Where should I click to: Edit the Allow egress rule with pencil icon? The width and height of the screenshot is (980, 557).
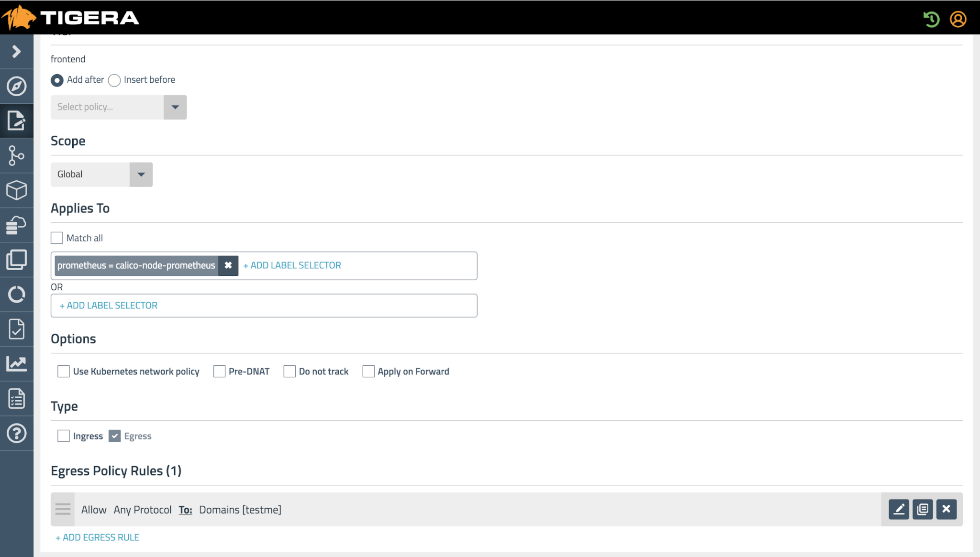(899, 509)
